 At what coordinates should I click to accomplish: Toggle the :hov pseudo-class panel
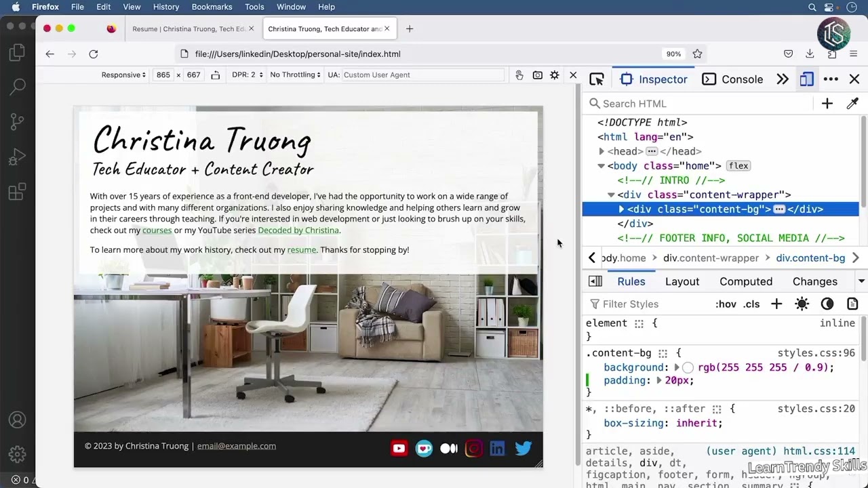point(726,304)
